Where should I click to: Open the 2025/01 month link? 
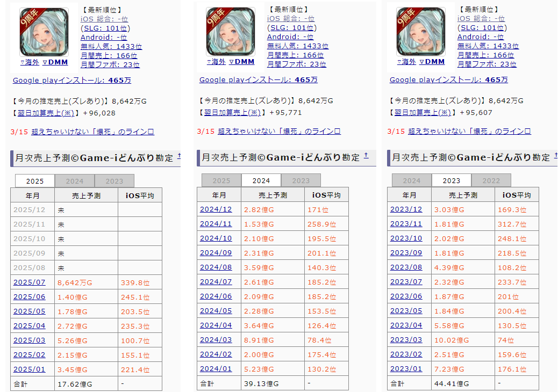pos(29,369)
